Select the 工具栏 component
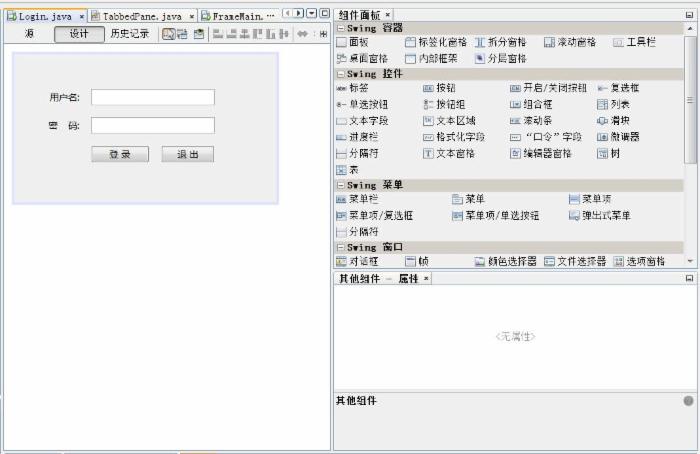700x454 pixels. click(634, 42)
